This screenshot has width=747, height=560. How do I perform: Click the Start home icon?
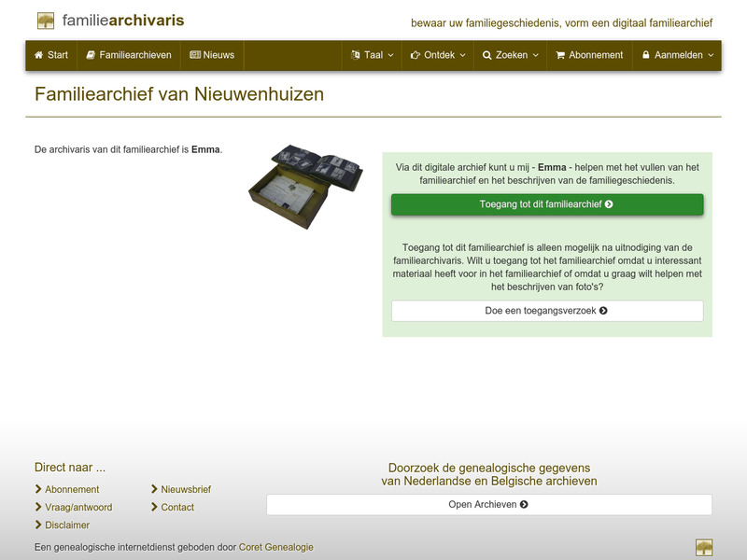(37, 55)
